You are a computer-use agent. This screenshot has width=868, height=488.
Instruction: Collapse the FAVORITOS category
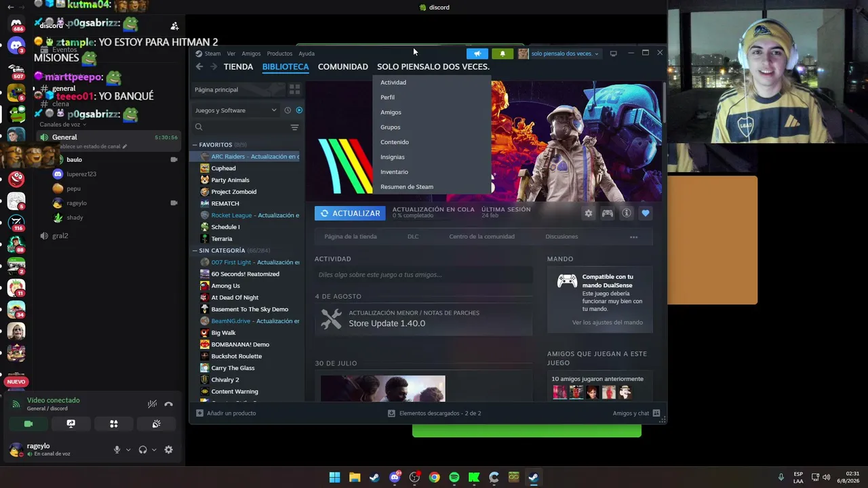195,145
